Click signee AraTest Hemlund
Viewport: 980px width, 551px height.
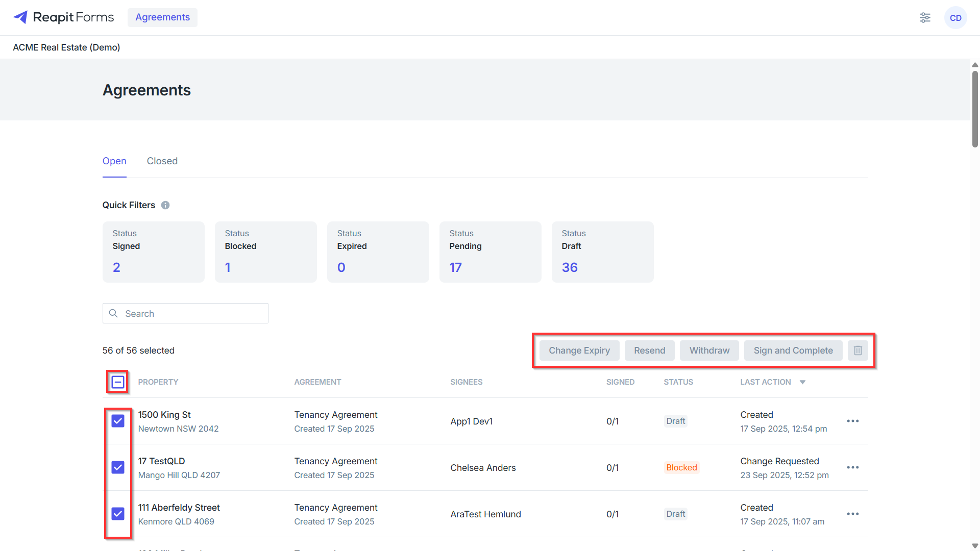point(485,514)
